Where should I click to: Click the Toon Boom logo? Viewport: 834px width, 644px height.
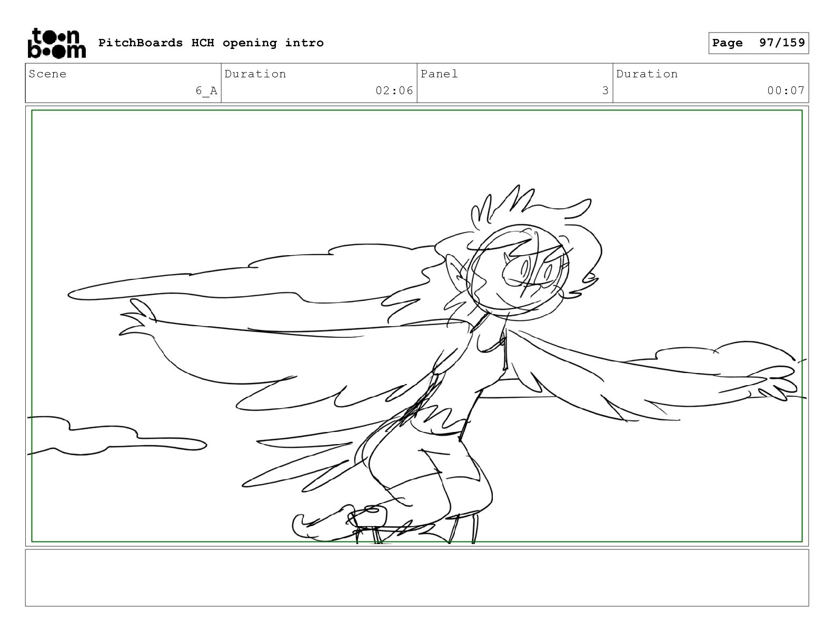coord(56,43)
